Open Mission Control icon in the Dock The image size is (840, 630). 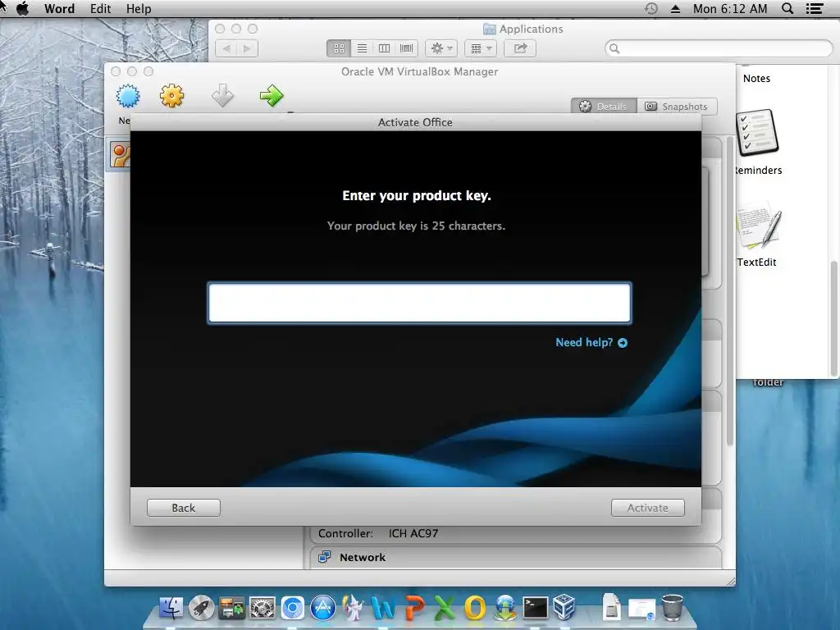tap(231, 608)
